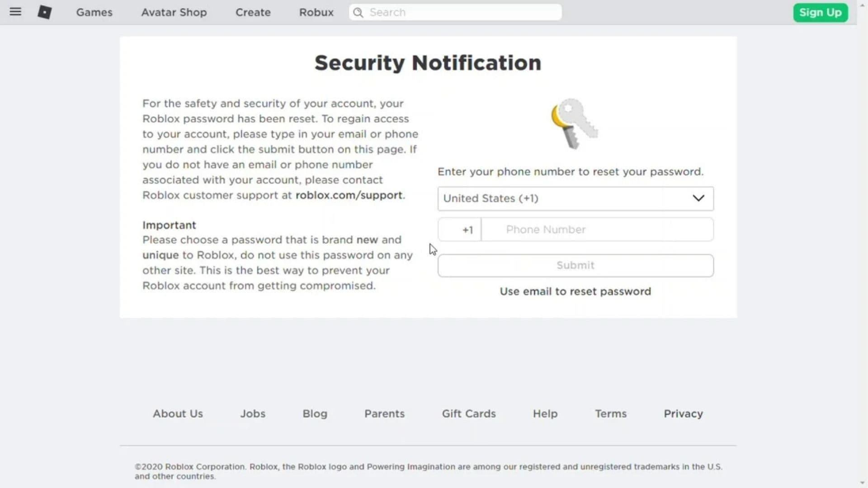Click the key illustration image
This screenshot has width=868, height=488.
pyautogui.click(x=574, y=123)
